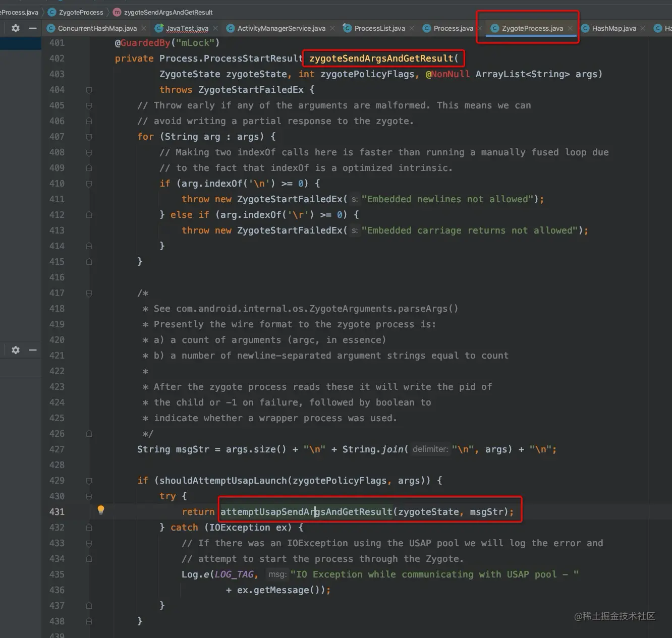
Task: Collapse the else-if fold at line 412
Action: pos(89,215)
